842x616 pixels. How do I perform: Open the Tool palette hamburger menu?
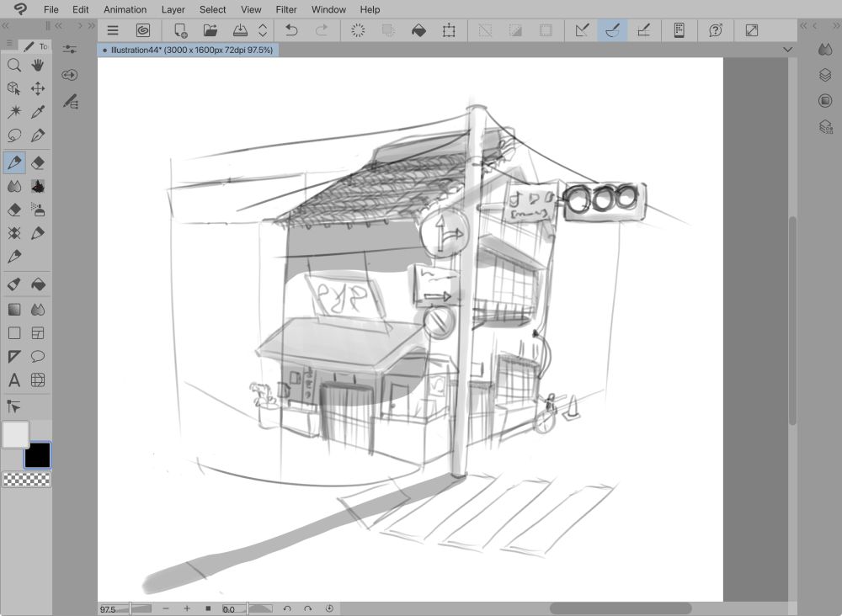click(9, 44)
